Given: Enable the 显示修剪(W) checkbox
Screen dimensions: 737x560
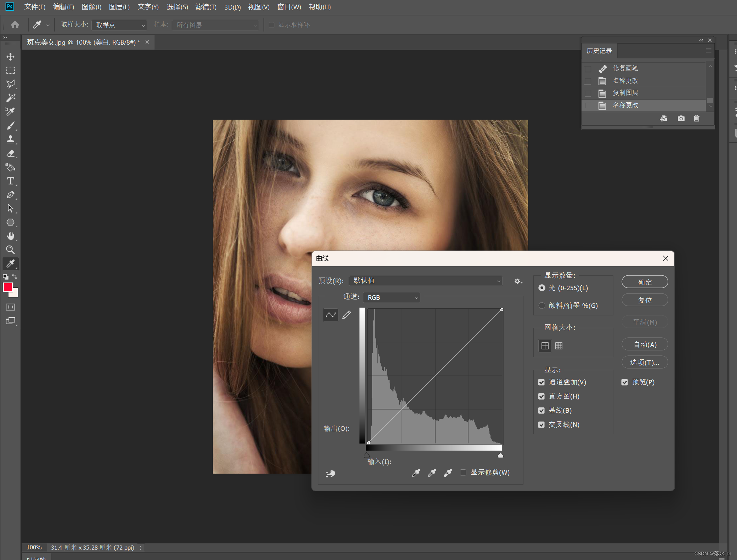Looking at the screenshot, I should coord(463,472).
